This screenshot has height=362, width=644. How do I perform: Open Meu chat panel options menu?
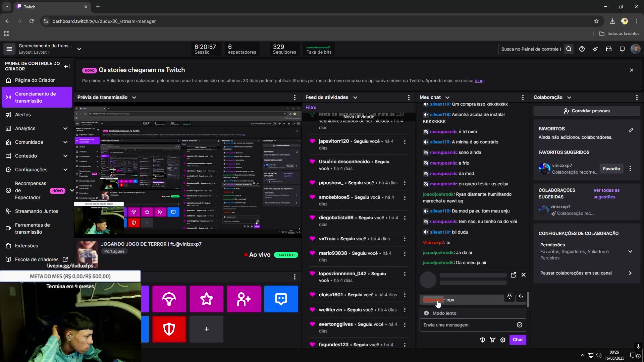tap(523, 98)
